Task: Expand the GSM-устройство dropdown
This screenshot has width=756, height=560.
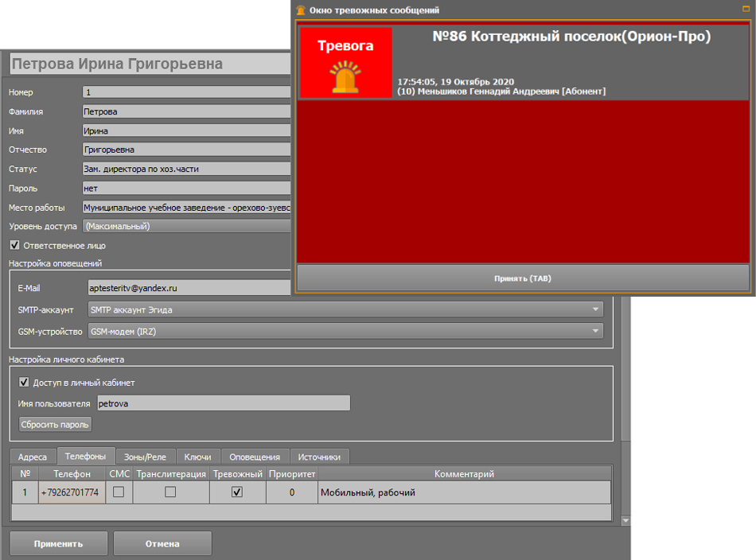Action: pos(345,331)
